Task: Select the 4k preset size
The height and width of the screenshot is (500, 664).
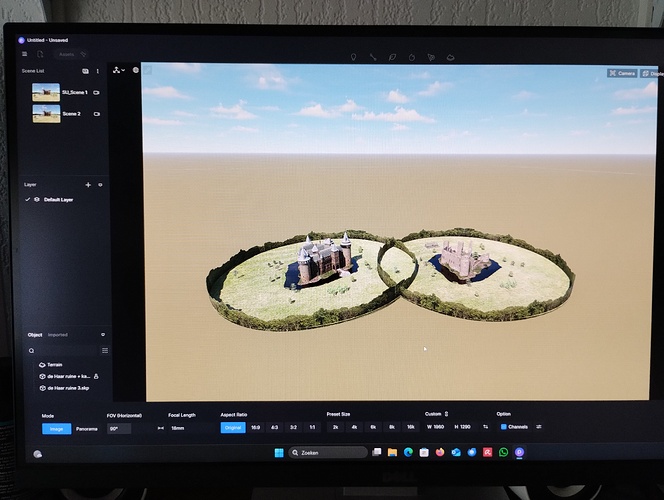Action: (x=354, y=427)
